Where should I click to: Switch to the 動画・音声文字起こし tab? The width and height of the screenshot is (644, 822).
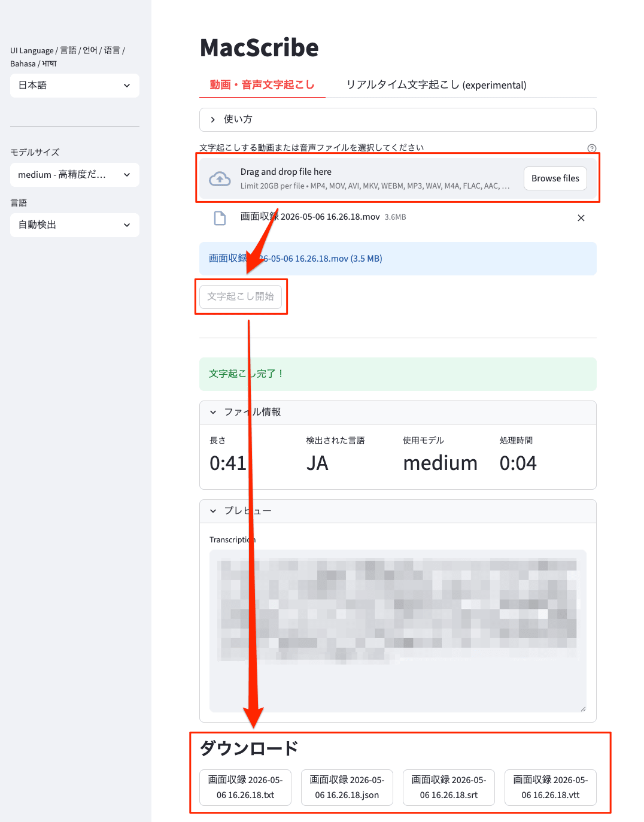click(x=262, y=85)
